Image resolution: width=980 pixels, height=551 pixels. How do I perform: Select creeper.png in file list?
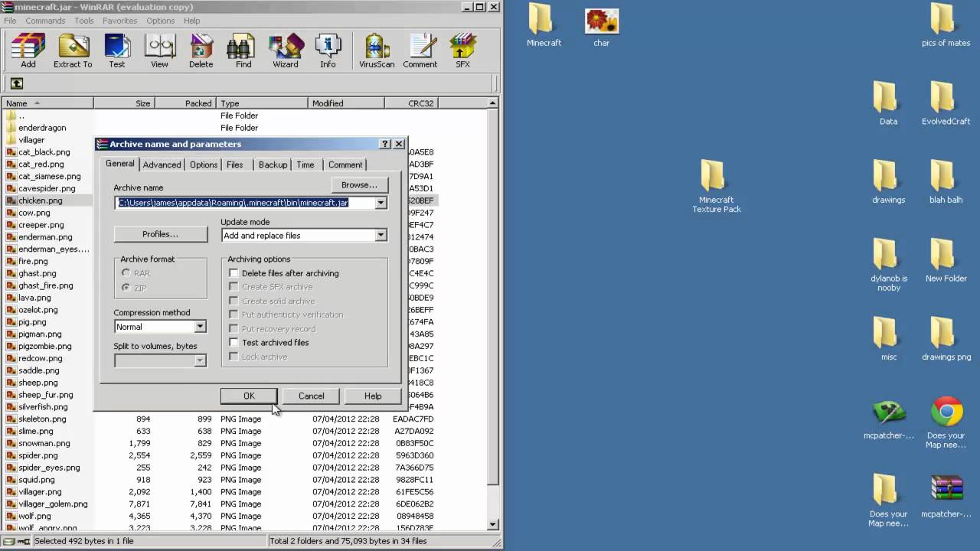pos(41,225)
